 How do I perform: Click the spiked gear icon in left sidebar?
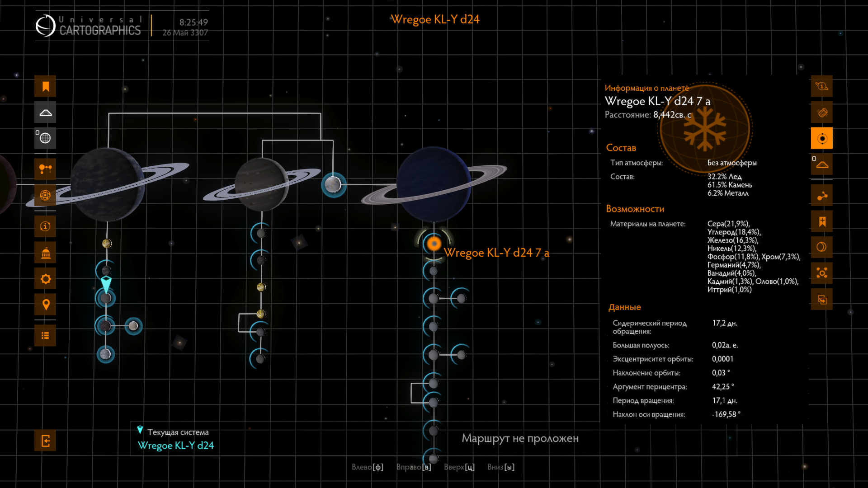click(x=45, y=279)
